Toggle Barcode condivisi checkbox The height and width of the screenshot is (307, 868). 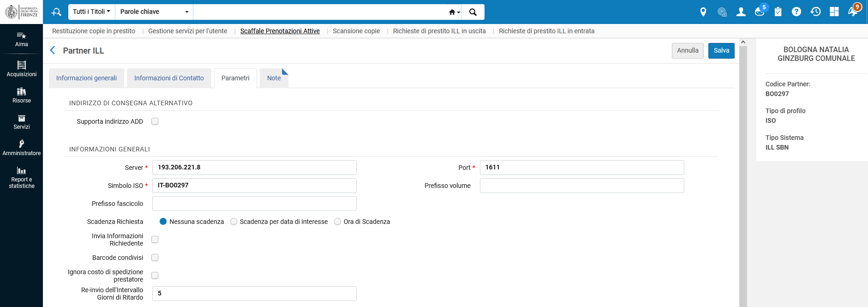[155, 258]
